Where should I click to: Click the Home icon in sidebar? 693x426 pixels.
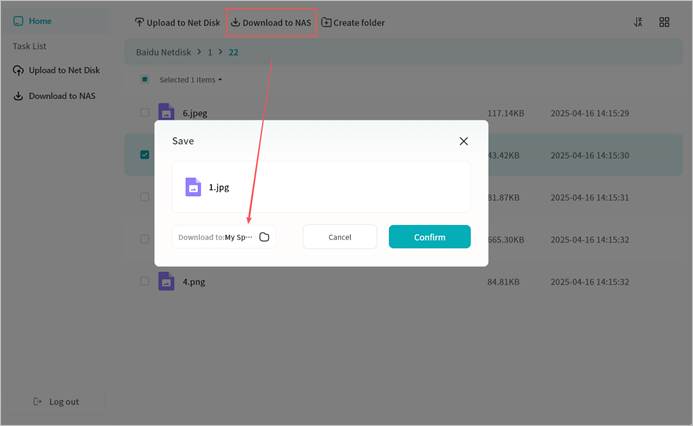pos(18,21)
